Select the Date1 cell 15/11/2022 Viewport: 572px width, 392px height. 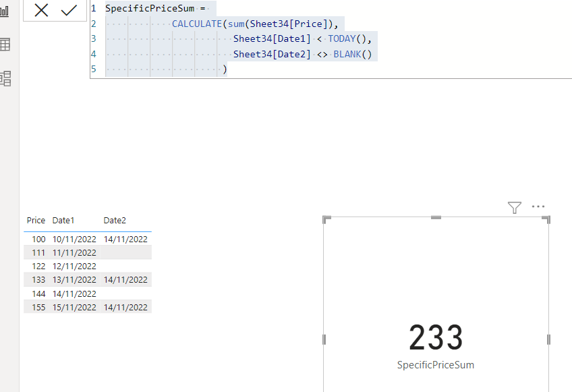tap(74, 307)
